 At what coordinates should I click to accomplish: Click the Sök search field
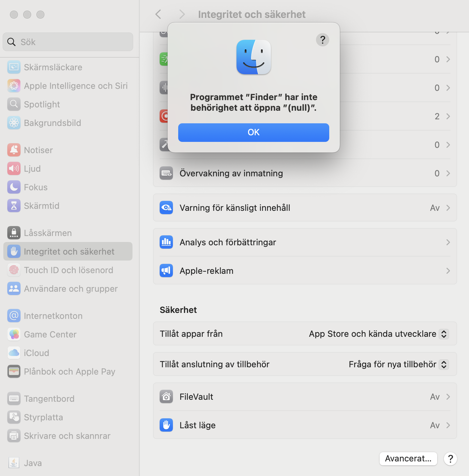tap(68, 42)
